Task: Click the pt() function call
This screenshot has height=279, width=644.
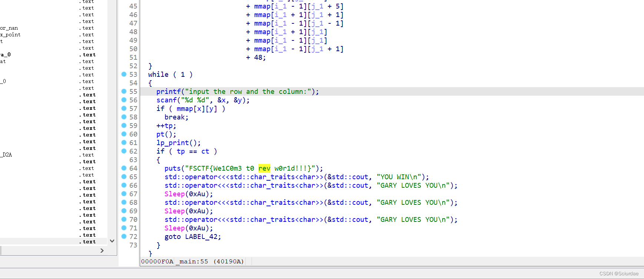Action: click(x=166, y=134)
